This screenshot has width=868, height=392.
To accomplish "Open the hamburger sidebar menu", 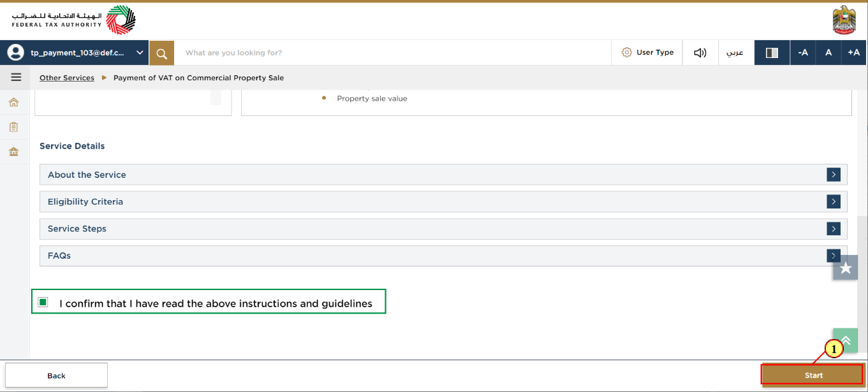I will (x=16, y=78).
